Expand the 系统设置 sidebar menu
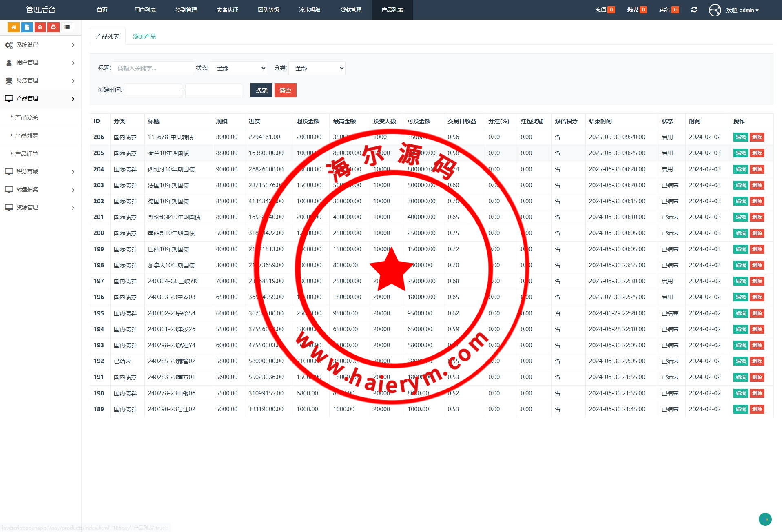782x532 pixels. [x=40, y=45]
